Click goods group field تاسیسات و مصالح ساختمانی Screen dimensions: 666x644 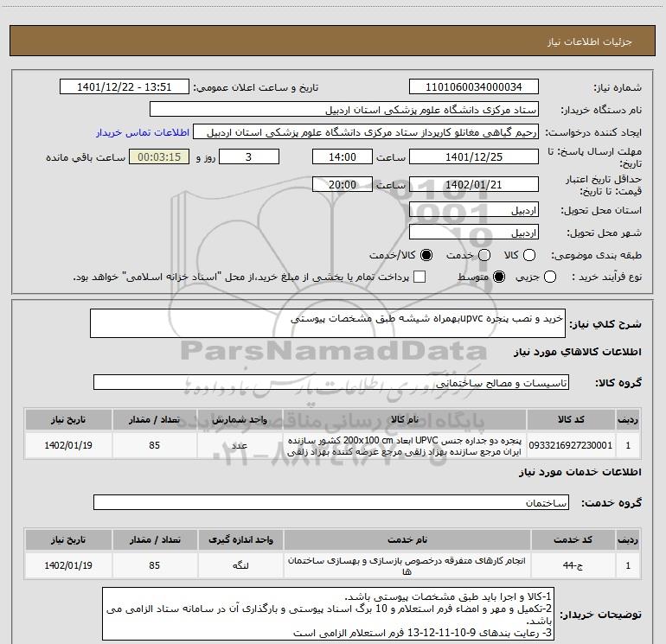(x=331, y=382)
